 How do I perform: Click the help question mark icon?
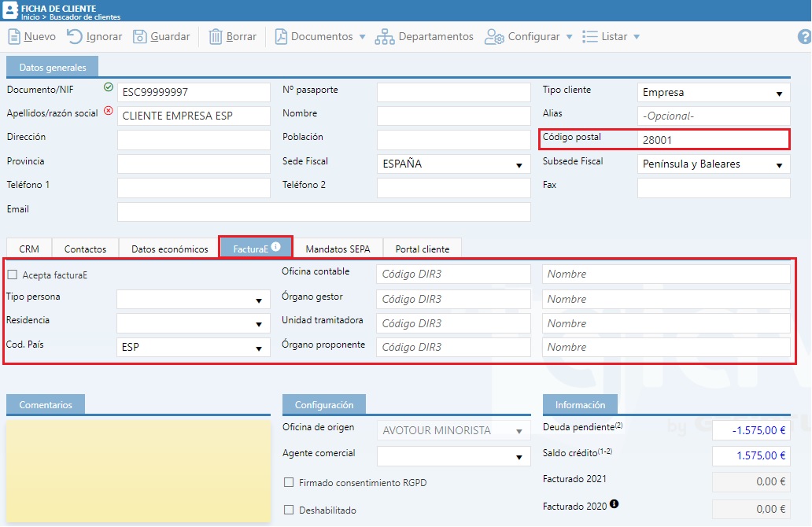(804, 36)
